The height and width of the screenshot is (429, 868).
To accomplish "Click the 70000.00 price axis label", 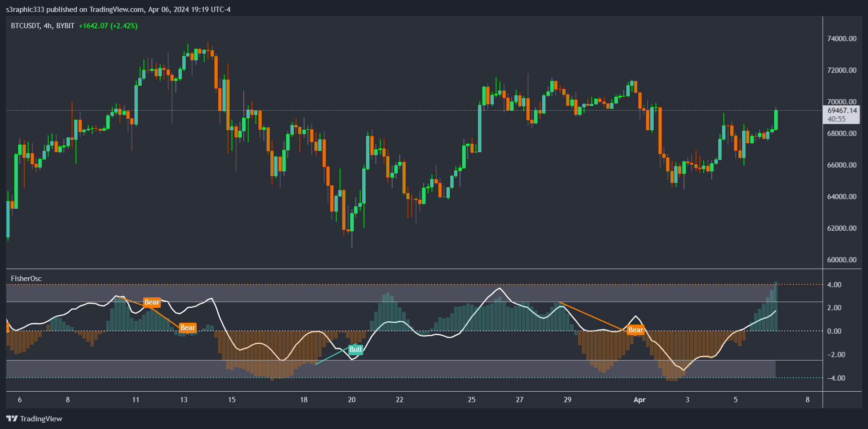I will pyautogui.click(x=842, y=102).
